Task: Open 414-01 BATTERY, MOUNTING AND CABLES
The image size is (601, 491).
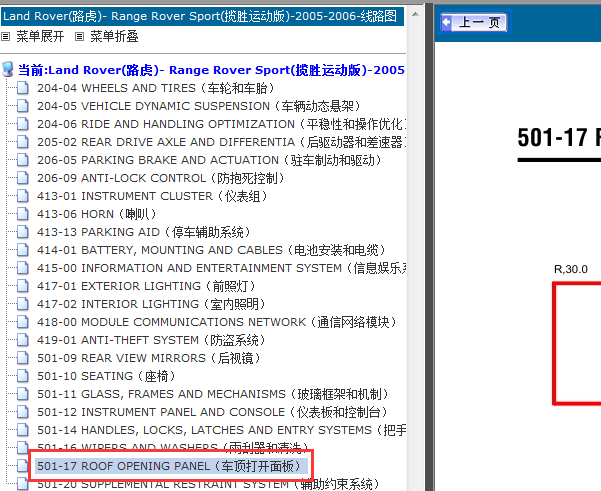Action: pyautogui.click(x=211, y=250)
